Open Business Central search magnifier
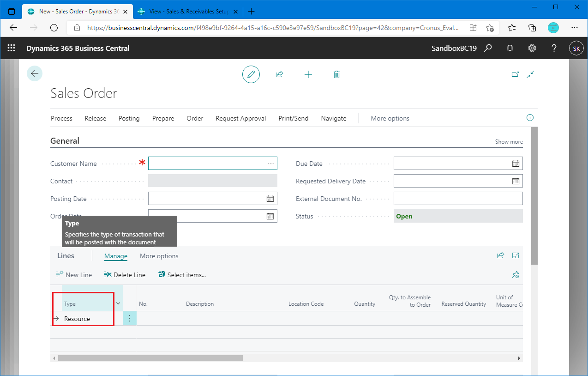 488,48
